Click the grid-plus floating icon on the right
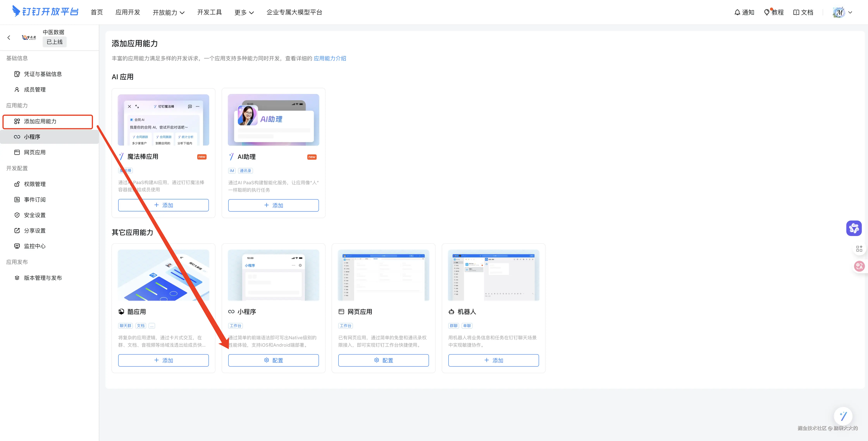 tap(859, 249)
